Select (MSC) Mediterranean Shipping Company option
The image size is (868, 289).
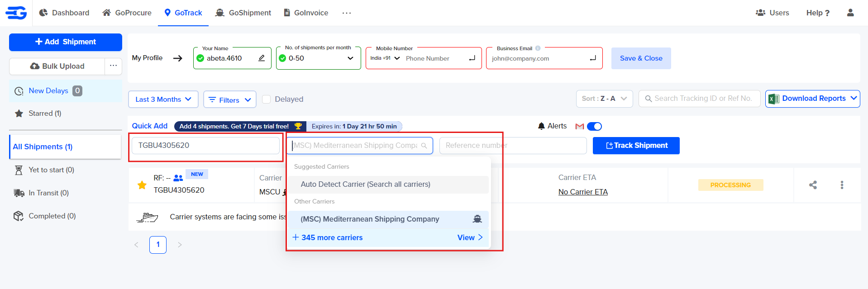tap(388, 219)
